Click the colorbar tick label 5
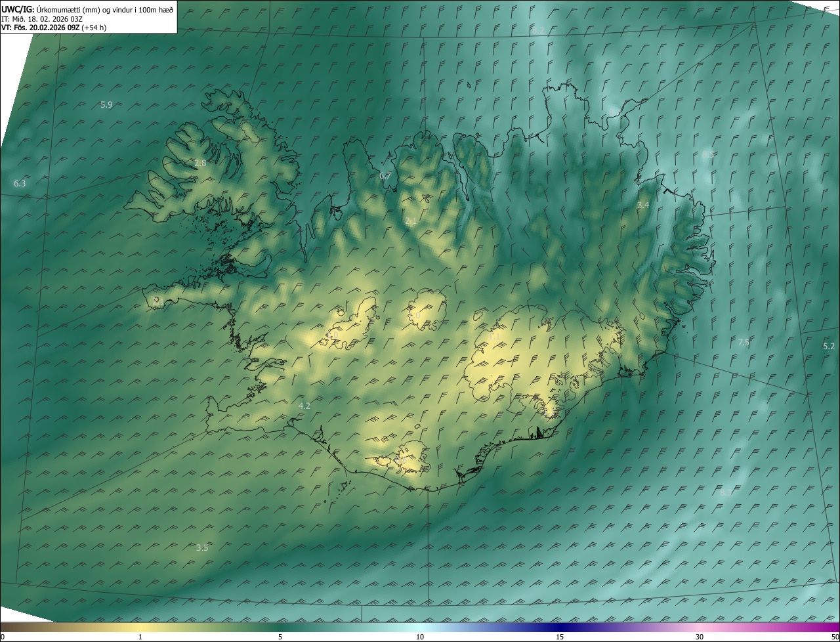This screenshot has height=642, width=840. coord(280,637)
